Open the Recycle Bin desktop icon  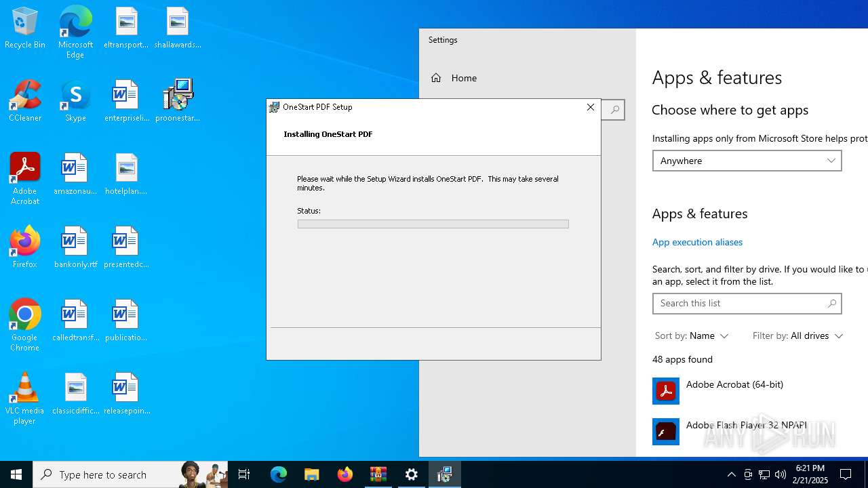[25, 28]
